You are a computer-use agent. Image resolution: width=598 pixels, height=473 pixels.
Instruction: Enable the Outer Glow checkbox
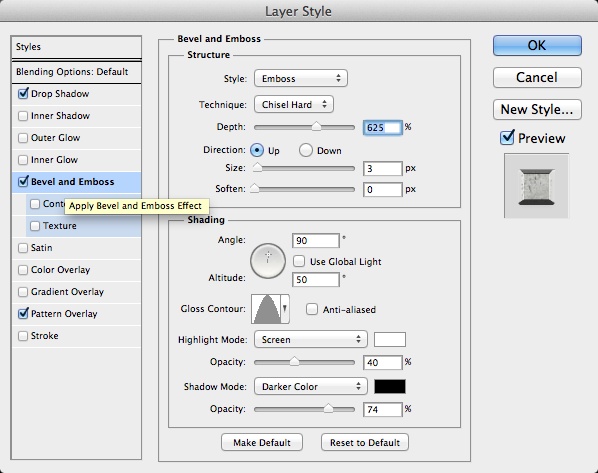23,138
